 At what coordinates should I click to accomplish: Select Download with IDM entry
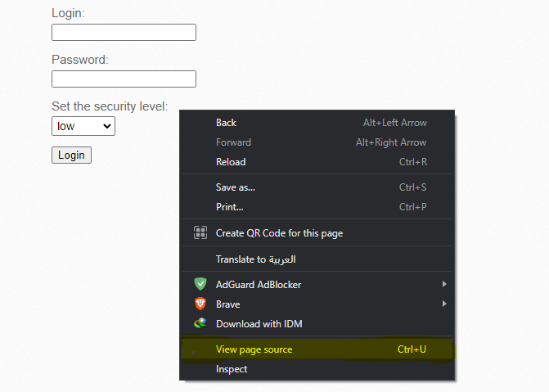(x=317, y=324)
